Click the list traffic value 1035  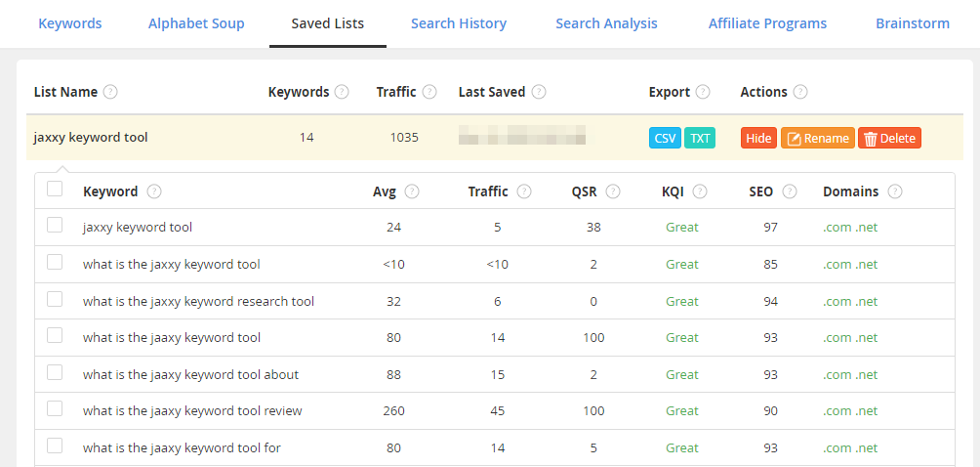point(404,138)
